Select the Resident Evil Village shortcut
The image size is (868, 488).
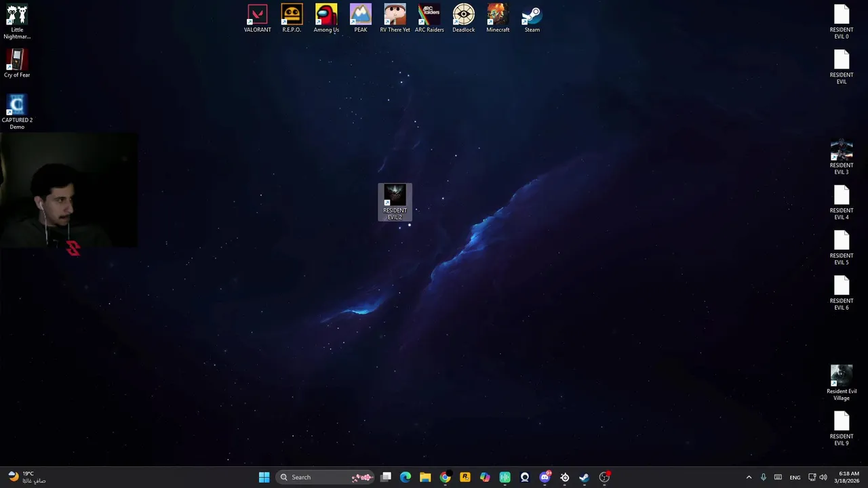tap(842, 384)
